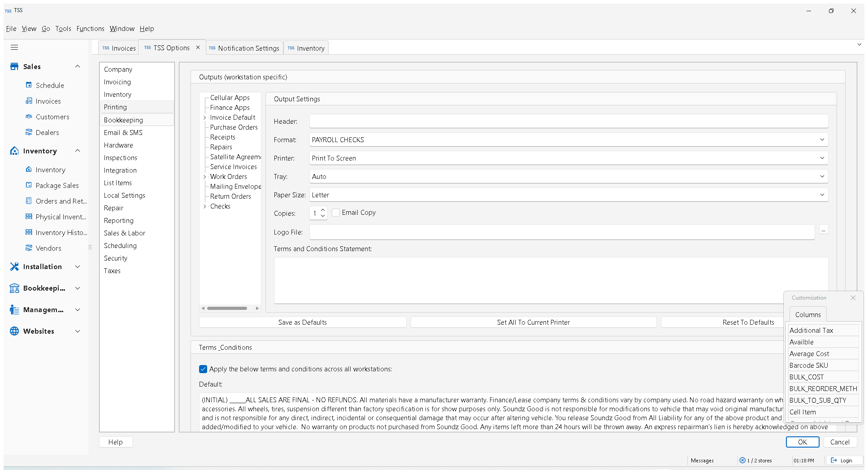This screenshot has width=868, height=470.
Task: Open the Format dropdown showing PAYROLL CHECKS
Action: pyautogui.click(x=569, y=140)
